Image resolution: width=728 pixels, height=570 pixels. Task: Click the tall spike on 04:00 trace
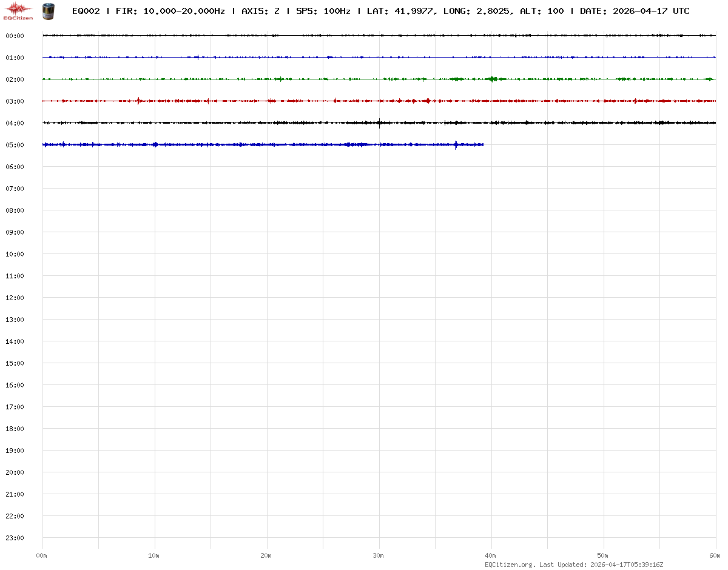(379, 123)
